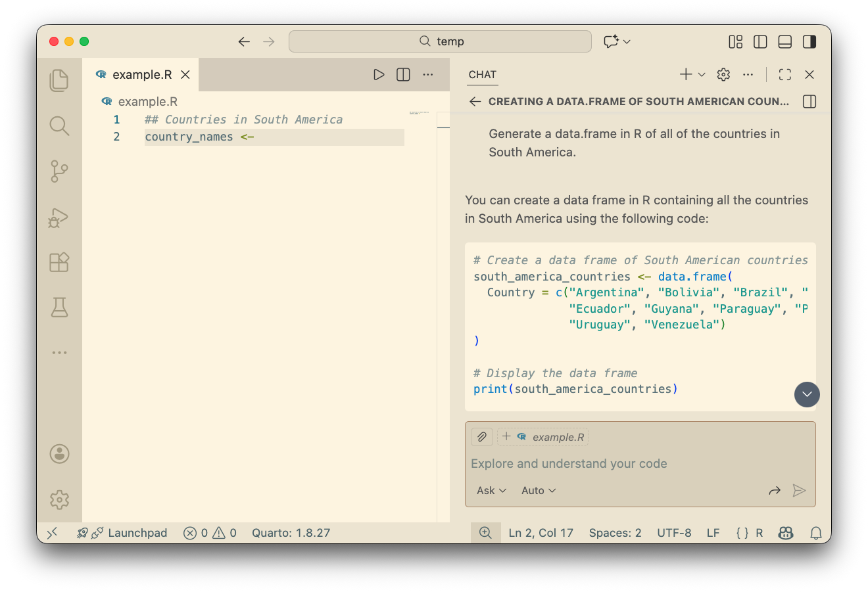This screenshot has height=592, width=868.
Task: Open the Ask chat mode dropdown
Action: click(491, 491)
